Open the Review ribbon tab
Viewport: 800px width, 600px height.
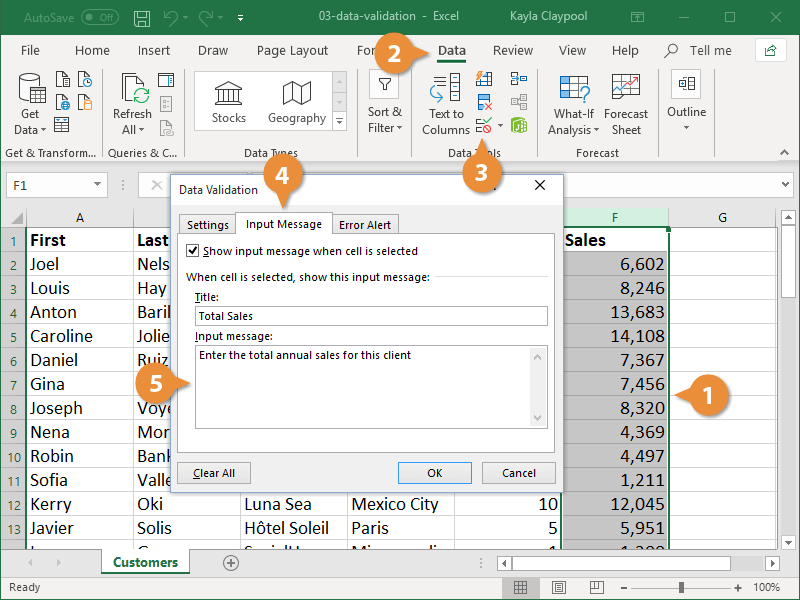512,50
